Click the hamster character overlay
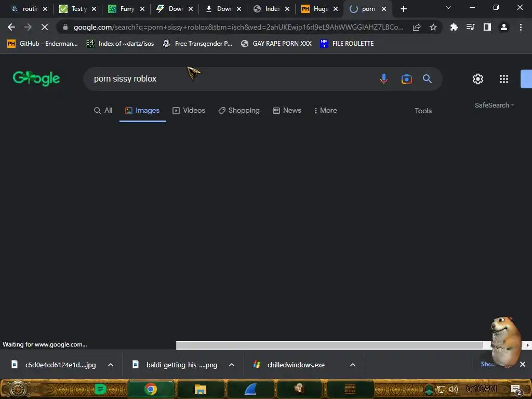Screen dimensions: 532x399 point(506,341)
